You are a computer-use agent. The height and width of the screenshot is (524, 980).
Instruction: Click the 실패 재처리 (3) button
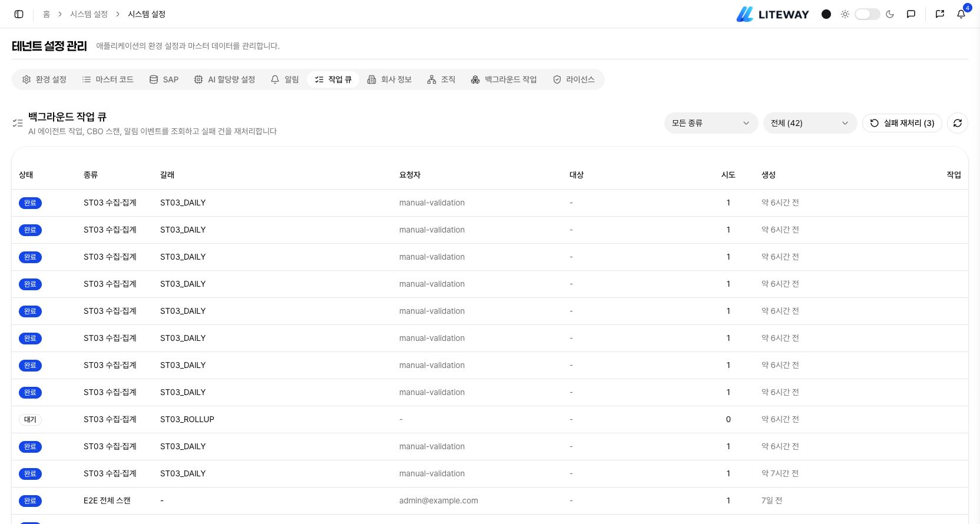pyautogui.click(x=902, y=123)
